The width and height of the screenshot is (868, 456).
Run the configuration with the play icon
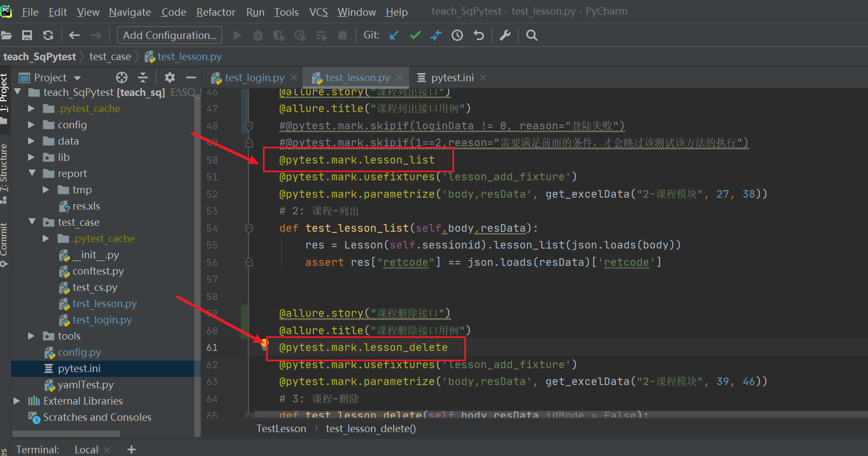[x=237, y=35]
